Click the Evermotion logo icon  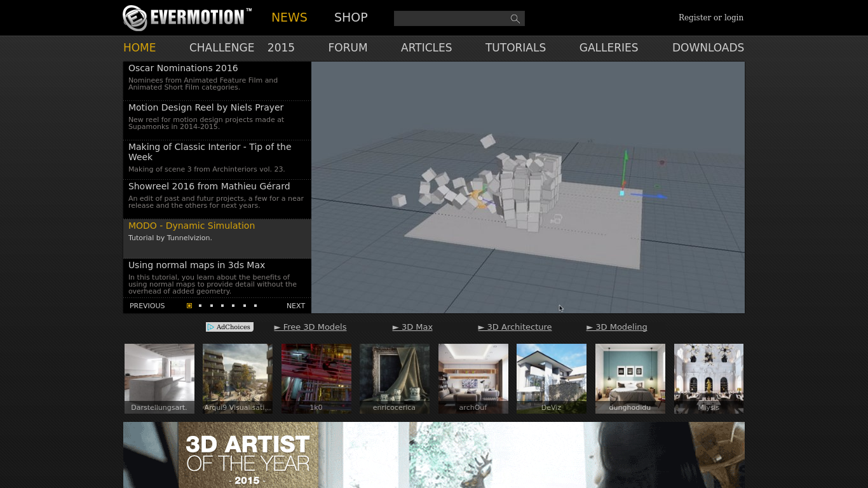134,18
